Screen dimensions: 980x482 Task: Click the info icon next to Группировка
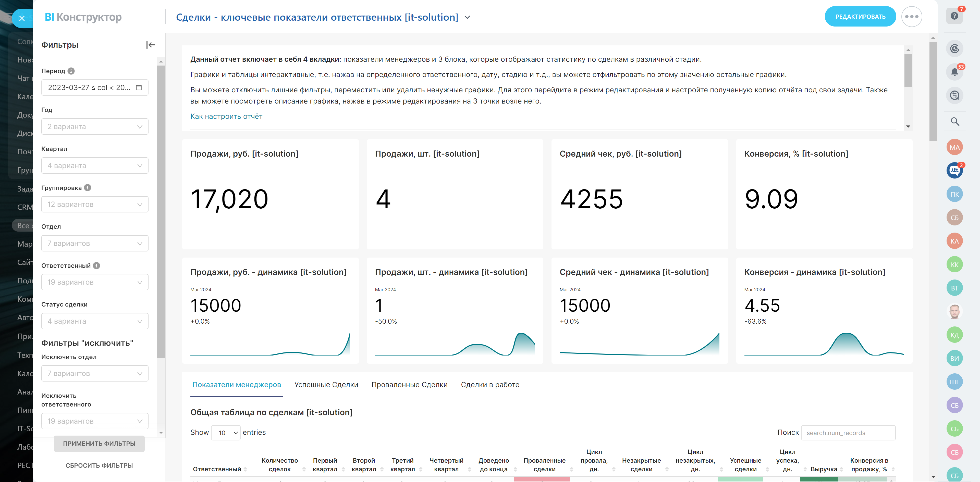tap(88, 188)
